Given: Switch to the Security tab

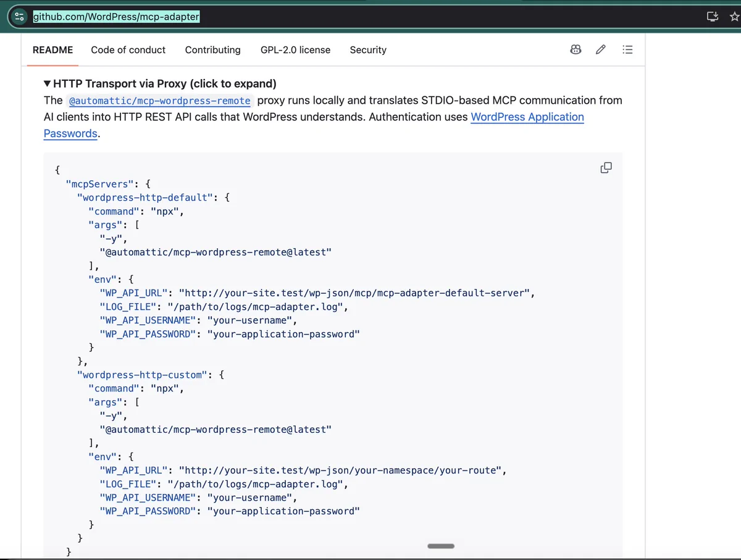Looking at the screenshot, I should coord(368,50).
